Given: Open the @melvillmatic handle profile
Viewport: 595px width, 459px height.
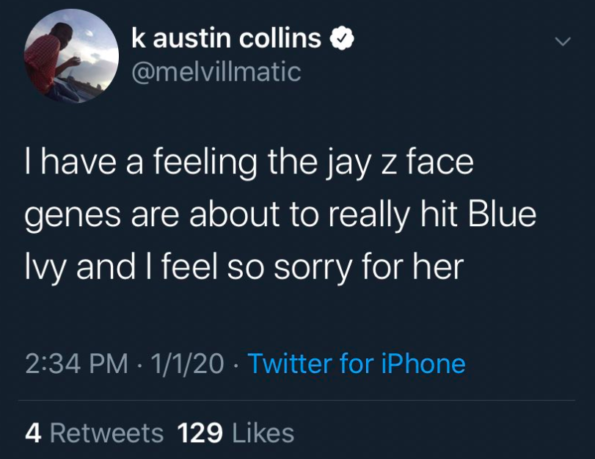Looking at the screenshot, I should pos(216,72).
